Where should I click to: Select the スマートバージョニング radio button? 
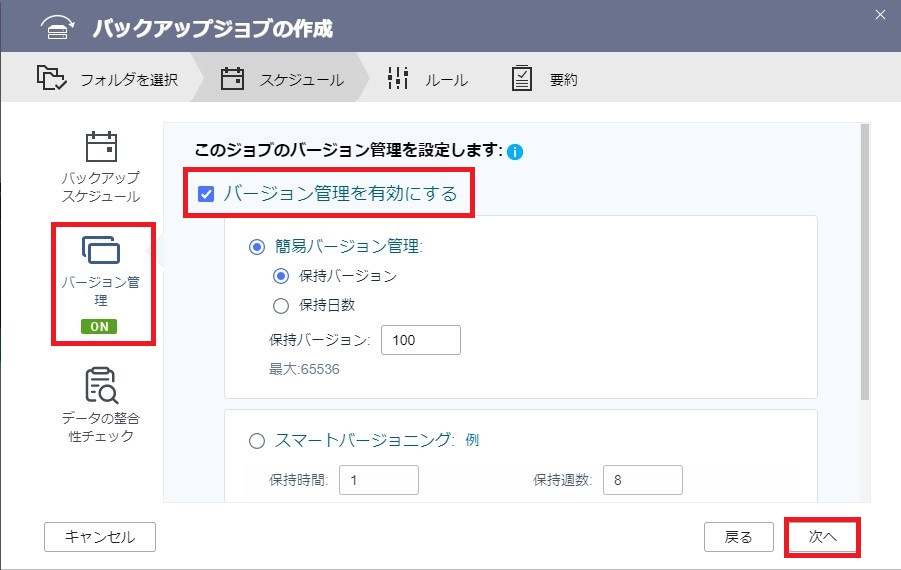click(x=257, y=441)
